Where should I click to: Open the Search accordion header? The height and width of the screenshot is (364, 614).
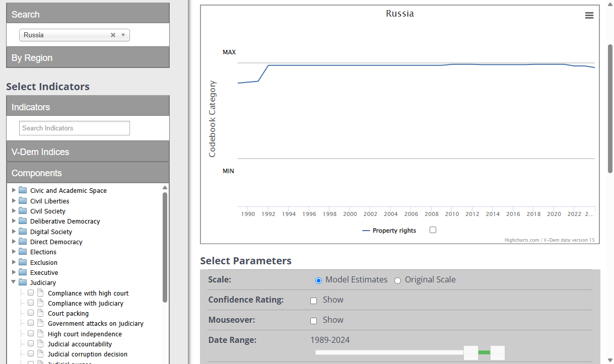[88, 13]
